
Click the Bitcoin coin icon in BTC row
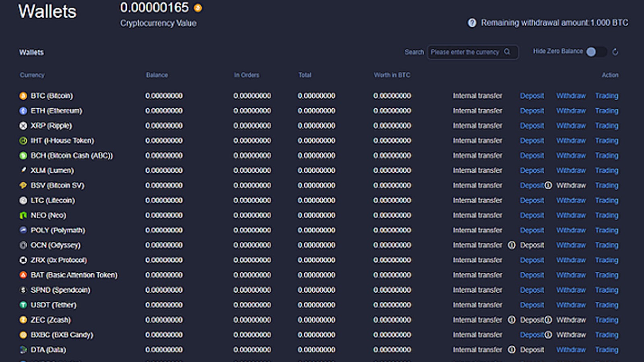pos(23,96)
